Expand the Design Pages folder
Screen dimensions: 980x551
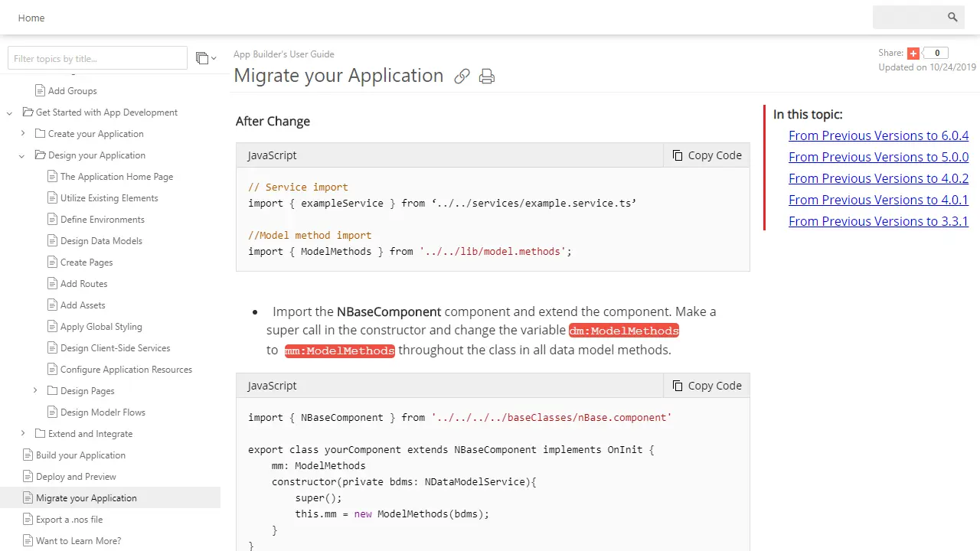pos(35,391)
